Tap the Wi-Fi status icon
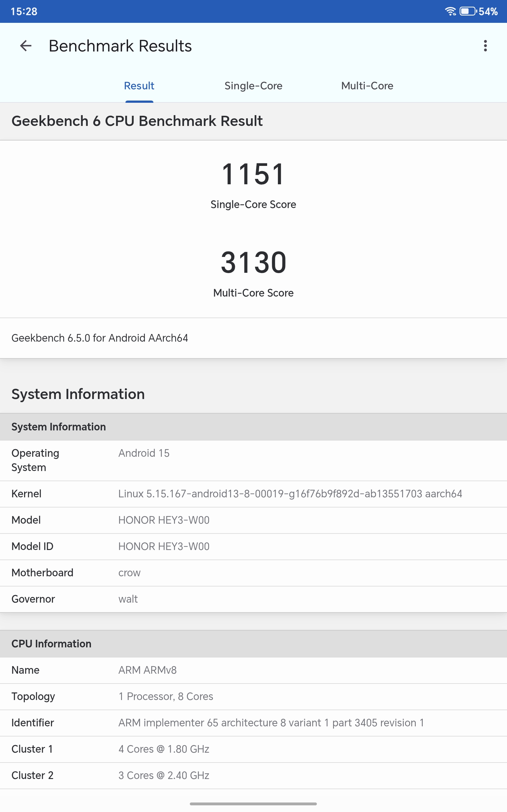507x812 pixels. (x=450, y=11)
